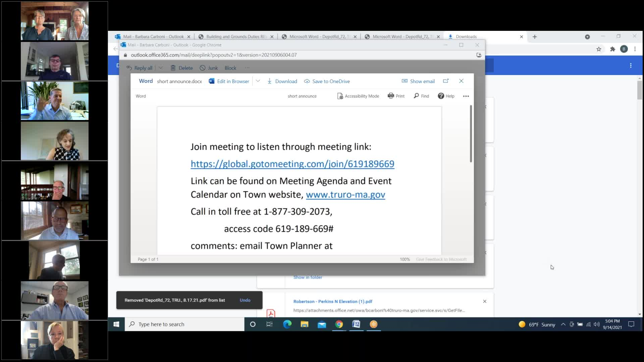Open more options ellipsis in Word viewer
This screenshot has height=362, width=644.
466,96
